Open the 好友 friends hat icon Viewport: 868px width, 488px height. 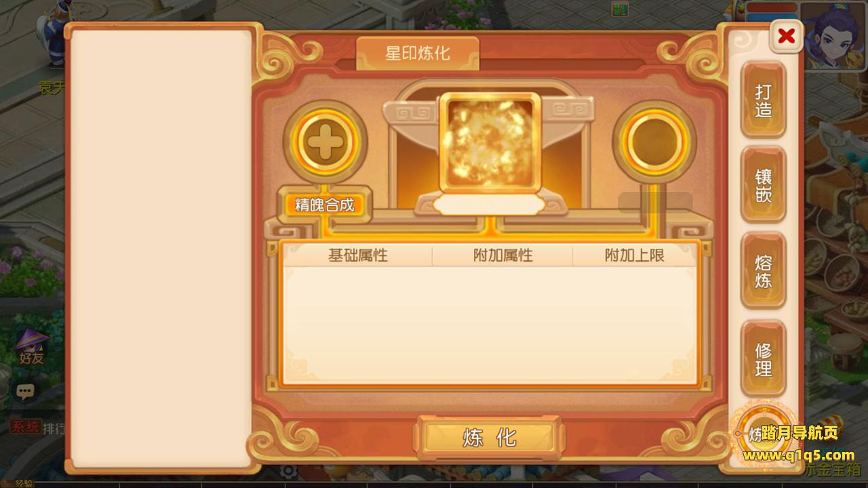point(31,347)
